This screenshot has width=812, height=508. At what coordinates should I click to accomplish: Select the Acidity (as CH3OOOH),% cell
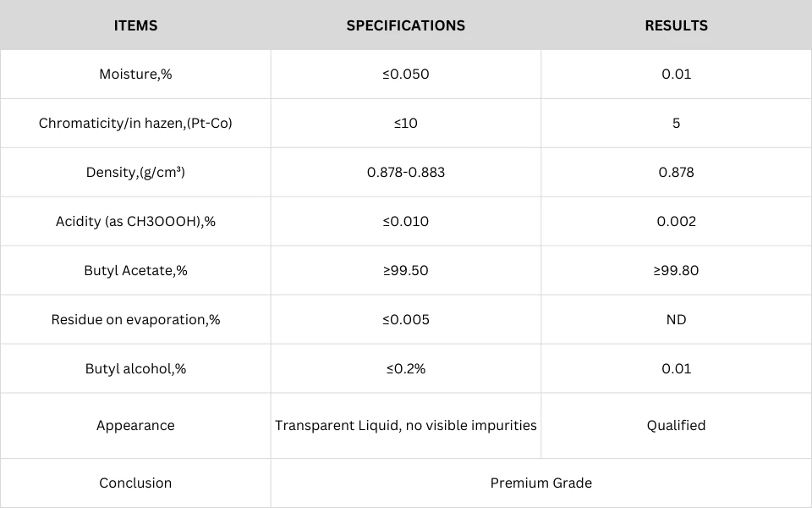pos(135,221)
